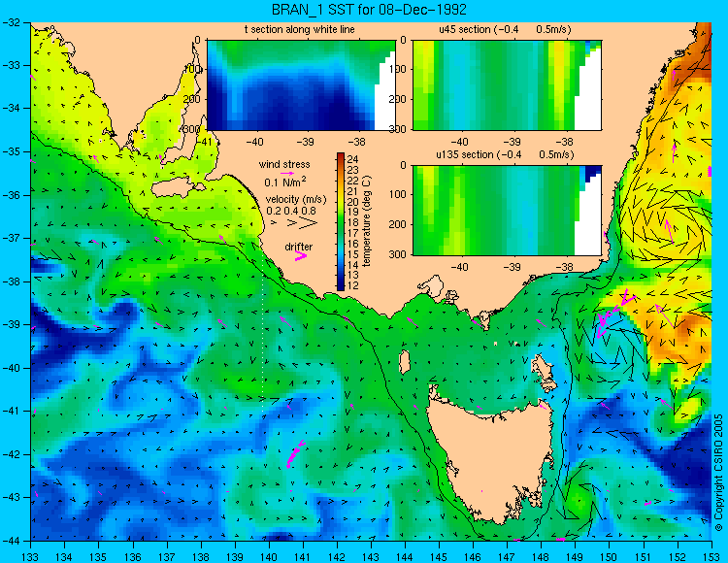Click the longitude label '153'
728x563 pixels.
pyautogui.click(x=711, y=556)
